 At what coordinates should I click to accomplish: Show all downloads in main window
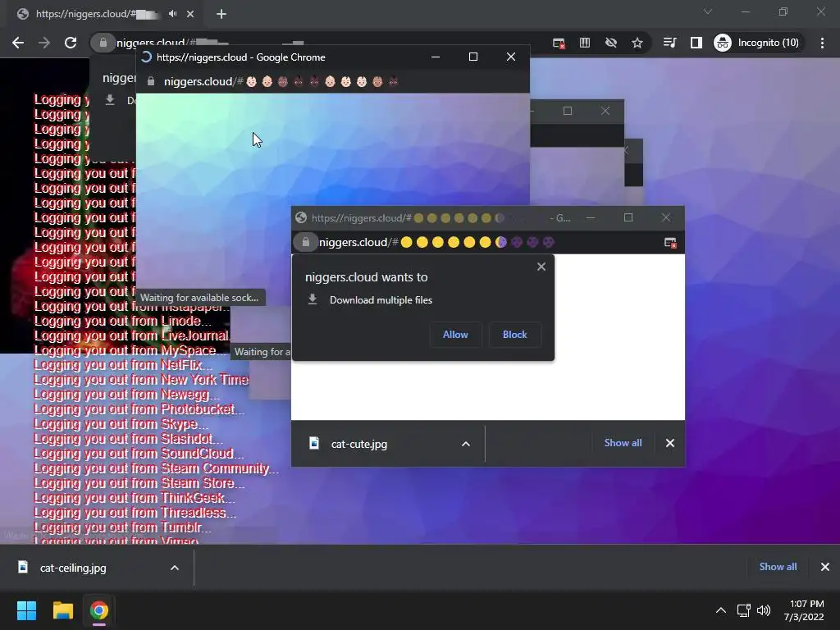[x=778, y=567]
